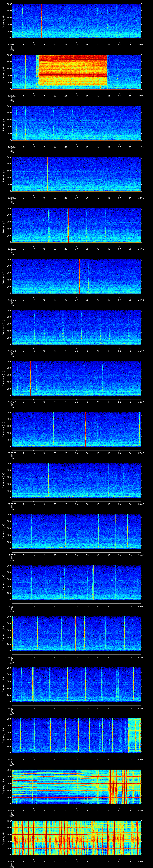Click "Frequency (Hz)" axis label of 22:28:00 panel

(3, 21)
